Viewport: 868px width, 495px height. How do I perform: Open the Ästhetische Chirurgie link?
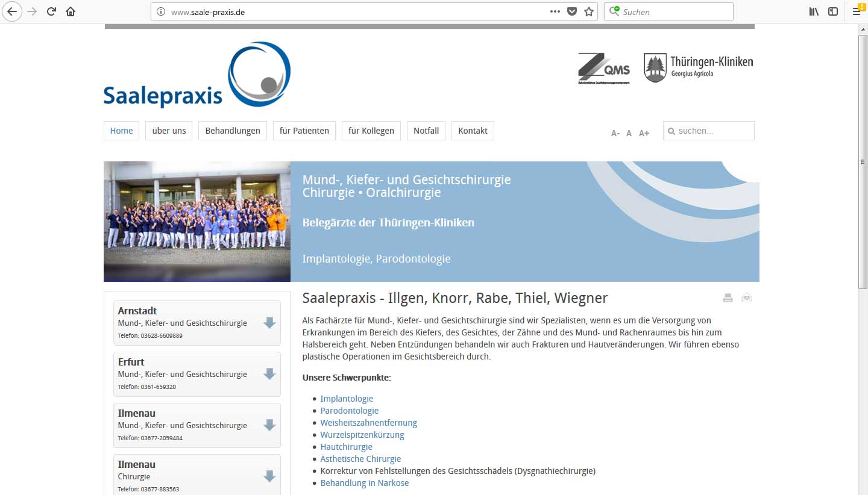click(360, 459)
